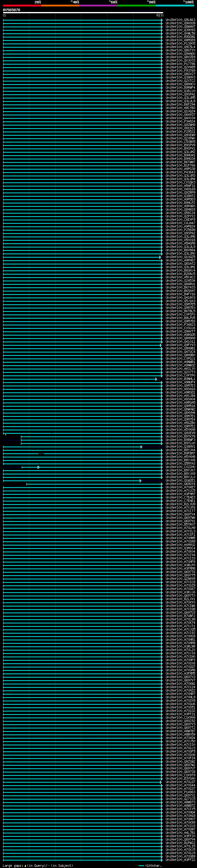Image resolution: width=197 pixels, height=868 pixels.
Task: Select hit UniRef100_Q10QZ5
Action: click(180, 257)
